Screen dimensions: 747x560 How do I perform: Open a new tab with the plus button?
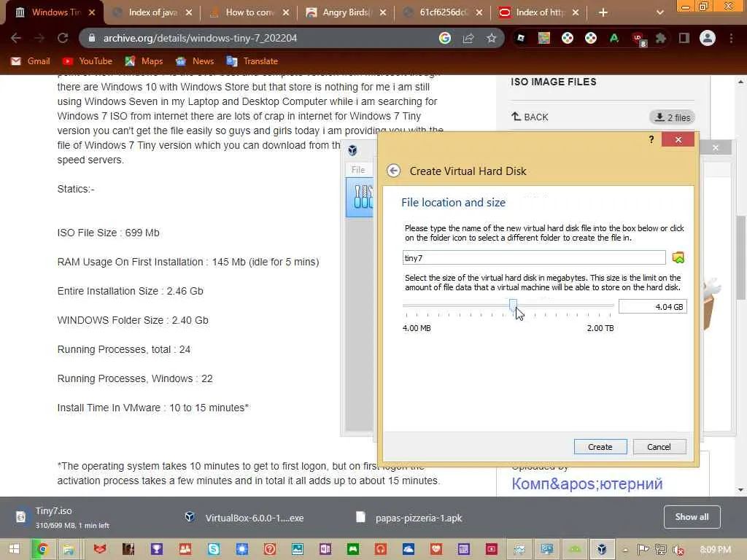tap(603, 12)
